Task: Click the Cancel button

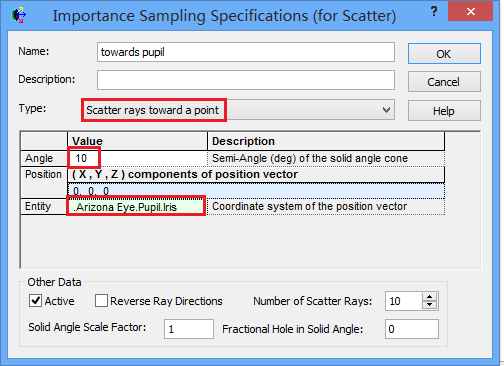Action: [444, 82]
